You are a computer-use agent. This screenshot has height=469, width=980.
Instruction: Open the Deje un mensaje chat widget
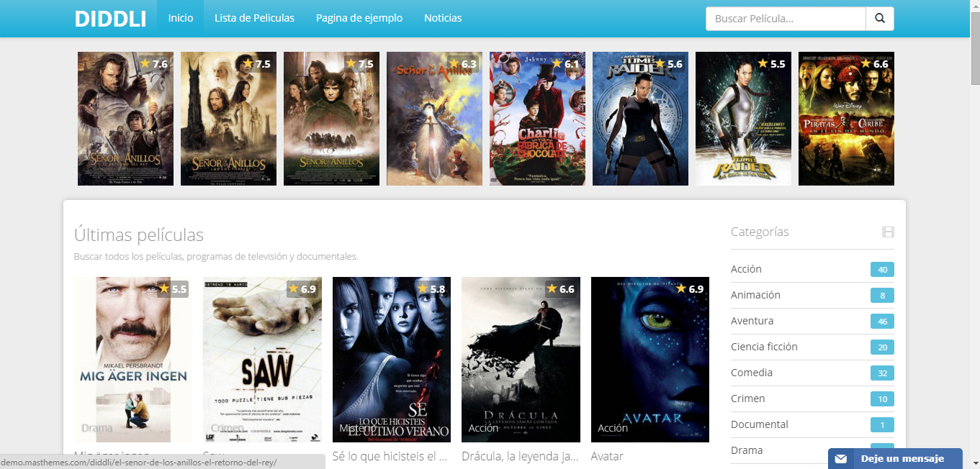click(x=895, y=459)
